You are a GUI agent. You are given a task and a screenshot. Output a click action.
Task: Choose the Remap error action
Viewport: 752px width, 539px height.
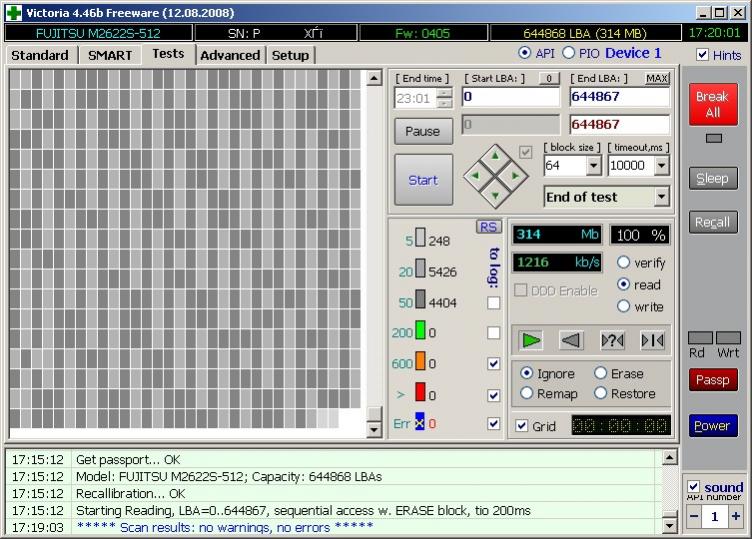[527, 393]
